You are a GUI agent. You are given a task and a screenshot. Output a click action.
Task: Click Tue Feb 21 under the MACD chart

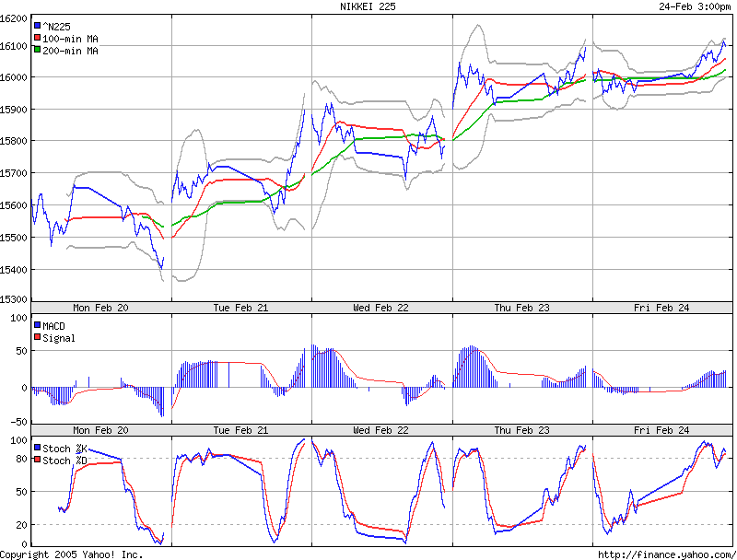(x=240, y=430)
